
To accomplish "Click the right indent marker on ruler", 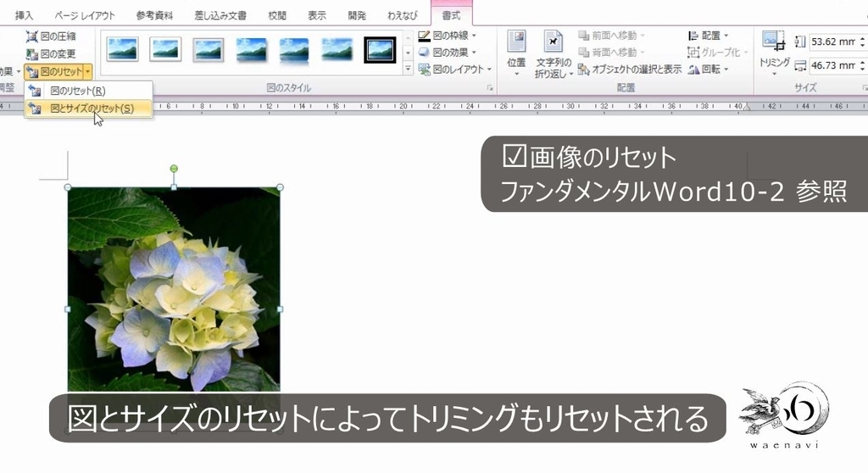I will 747,107.
